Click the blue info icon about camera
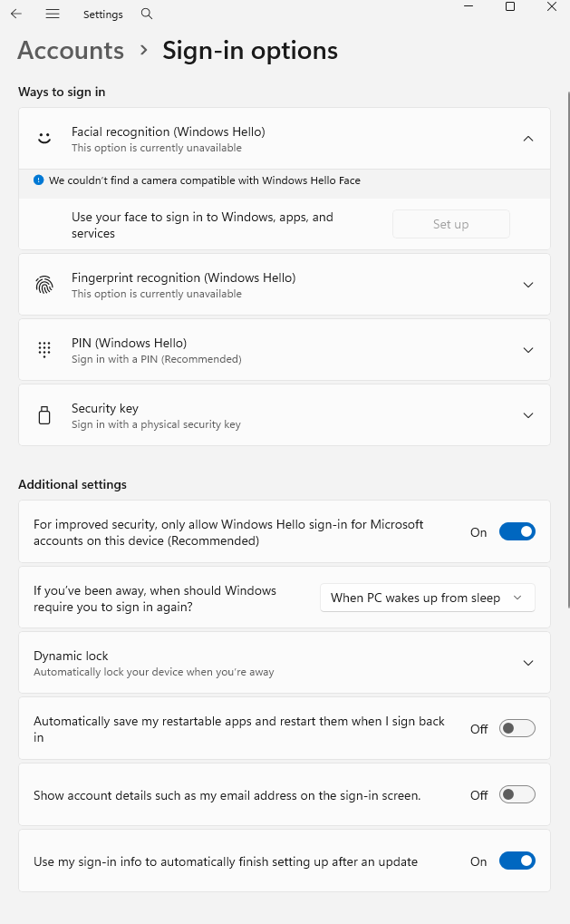 [x=38, y=180]
